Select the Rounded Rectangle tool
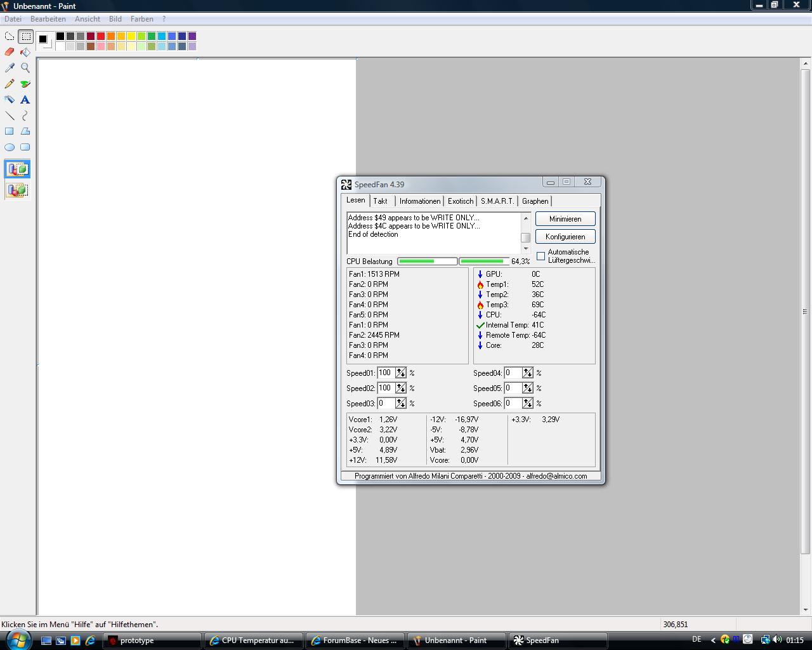The width and height of the screenshot is (812, 650). click(x=25, y=147)
